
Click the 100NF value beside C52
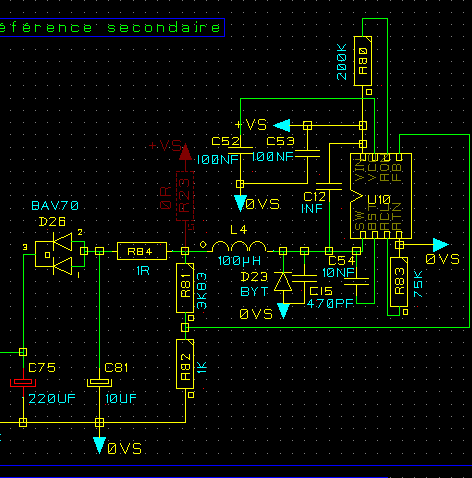(x=218, y=160)
